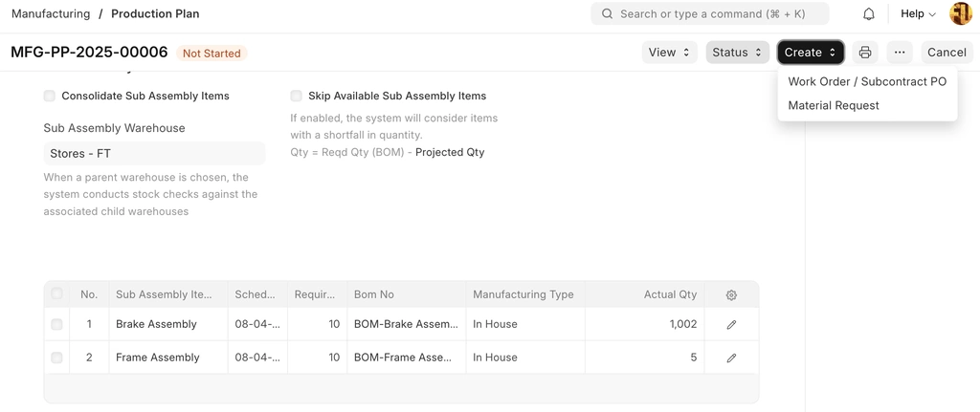This screenshot has height=412, width=980.
Task: Open the three-dots more options menu
Action: tap(900, 53)
